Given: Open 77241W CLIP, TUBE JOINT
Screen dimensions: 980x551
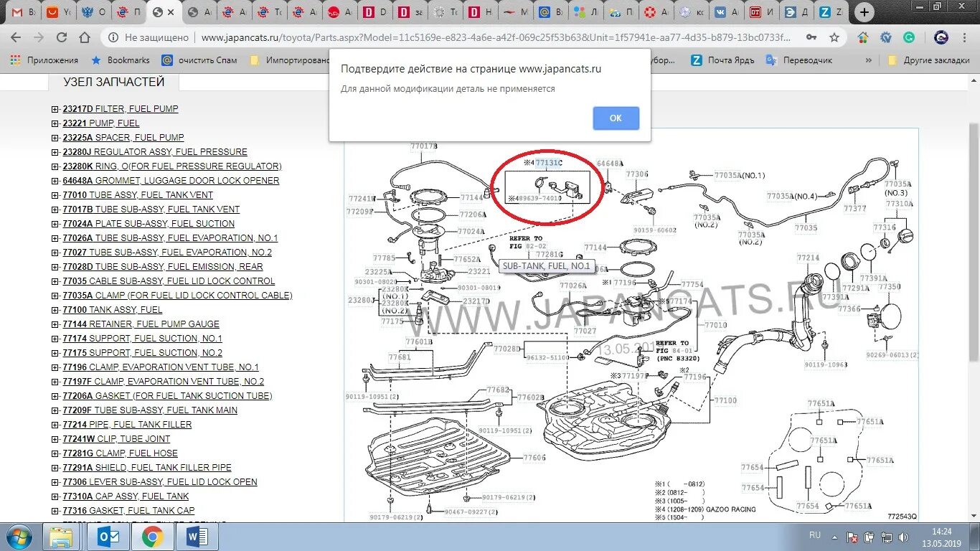Looking at the screenshot, I should tap(116, 439).
